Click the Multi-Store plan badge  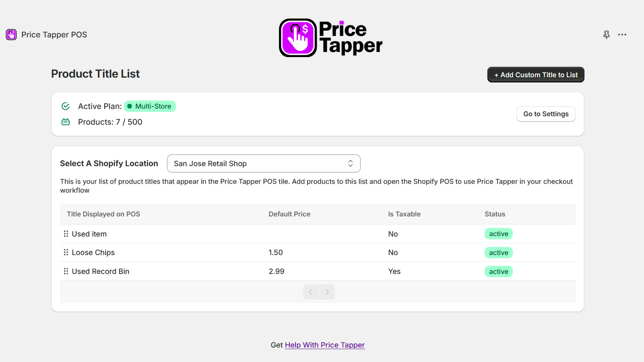pyautogui.click(x=150, y=106)
